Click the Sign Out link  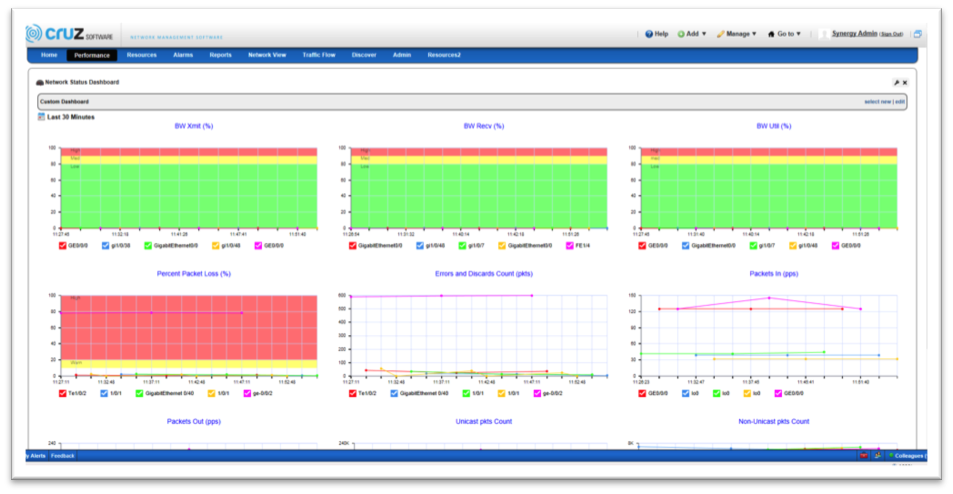point(891,34)
